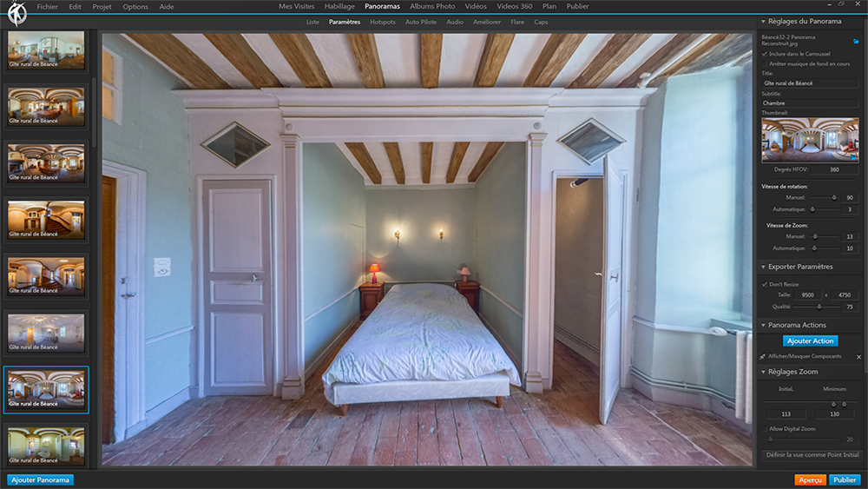Viewport: 868px width, 489px height.
Task: Click the orange Aperçu button
Action: point(811,480)
